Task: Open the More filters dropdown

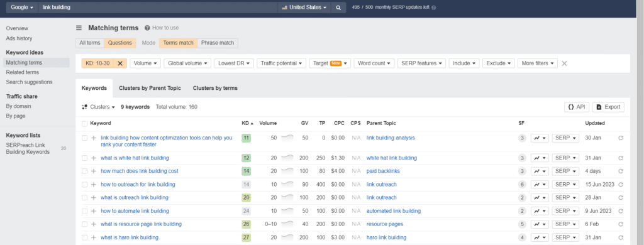Action: 538,63
